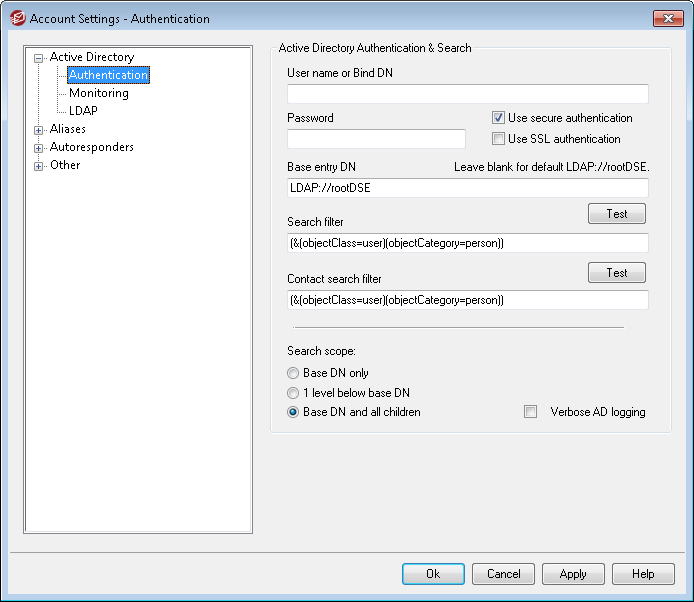
Task: Choose 1 level below base DN option
Action: tap(293, 393)
